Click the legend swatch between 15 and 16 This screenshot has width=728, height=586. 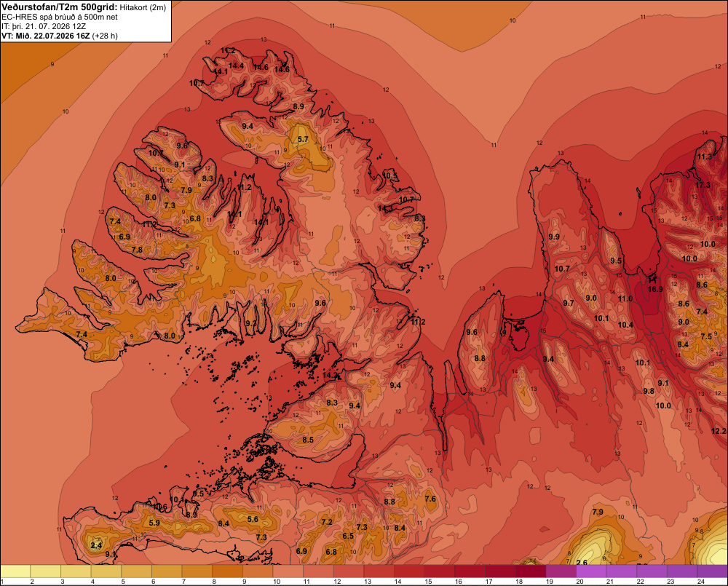coord(440,571)
